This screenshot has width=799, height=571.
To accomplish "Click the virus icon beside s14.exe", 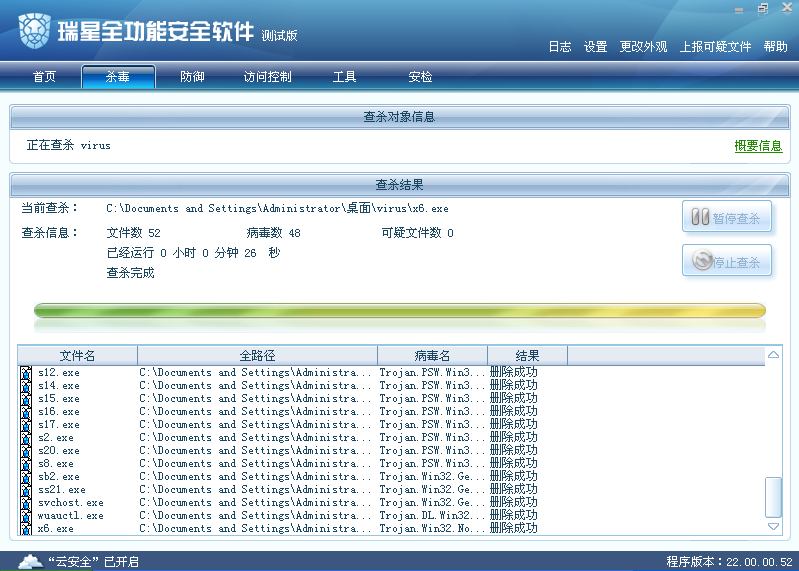I will click(x=25, y=386).
